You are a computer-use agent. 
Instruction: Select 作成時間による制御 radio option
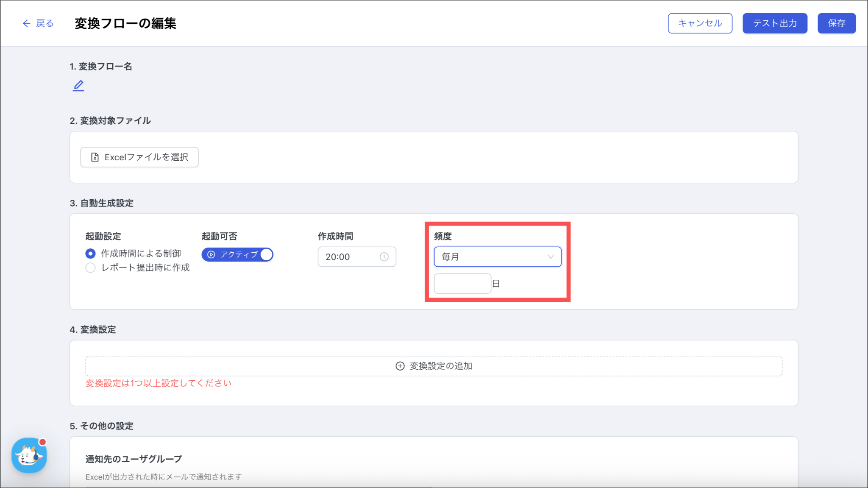pyautogui.click(x=90, y=254)
